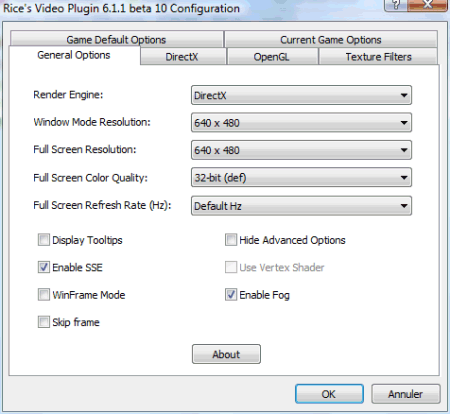Open the OpenGL tab

[x=272, y=56]
